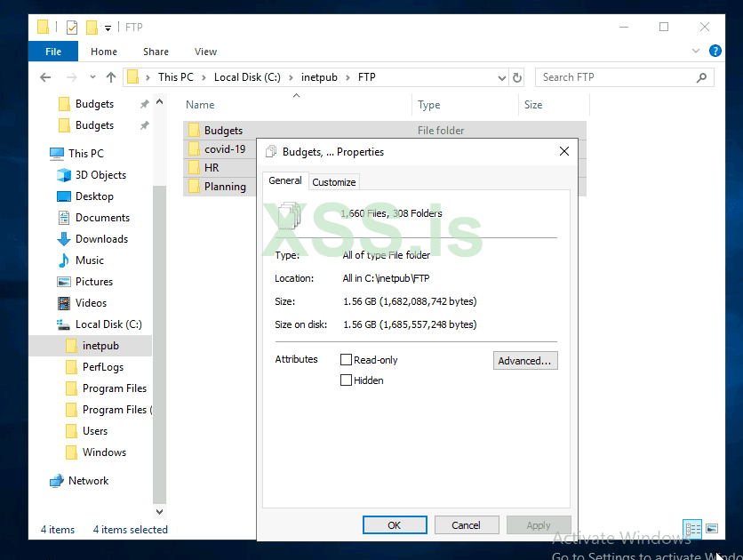Screen dimensions: 743x560
Task: Confirm Properties dialog with OK
Action: point(395,525)
